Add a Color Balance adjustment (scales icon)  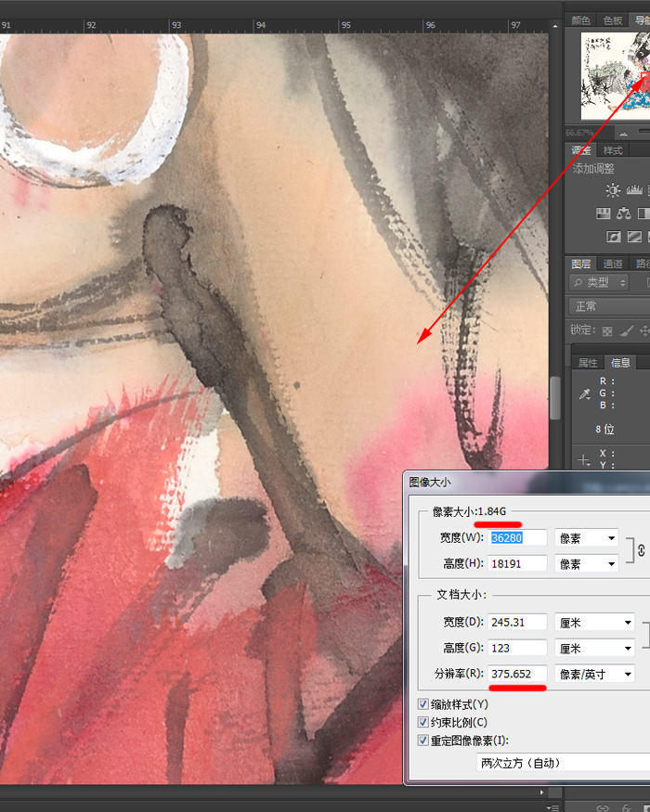point(624,213)
